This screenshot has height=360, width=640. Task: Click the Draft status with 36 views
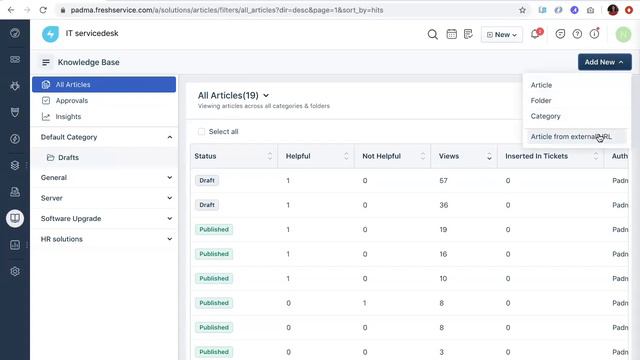click(x=207, y=205)
